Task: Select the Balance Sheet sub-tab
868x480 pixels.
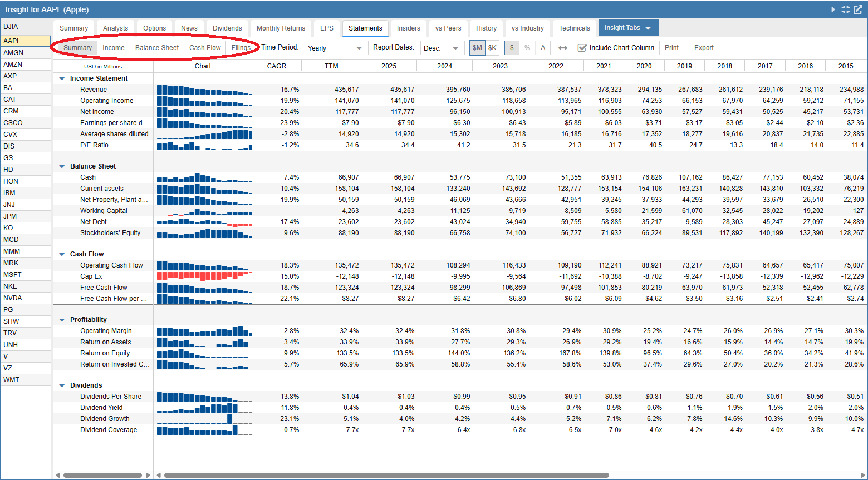Action: click(x=157, y=48)
